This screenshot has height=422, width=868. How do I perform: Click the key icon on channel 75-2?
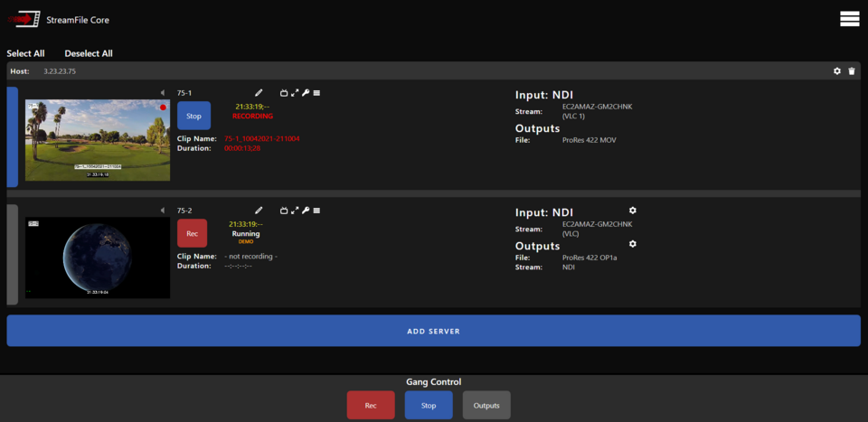306,210
